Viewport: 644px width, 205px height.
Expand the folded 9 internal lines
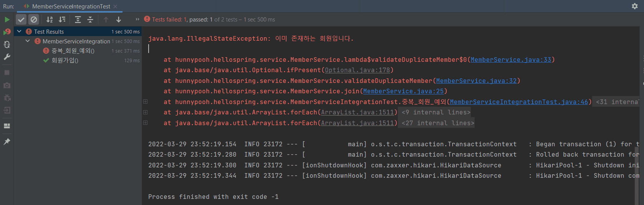tap(436, 112)
